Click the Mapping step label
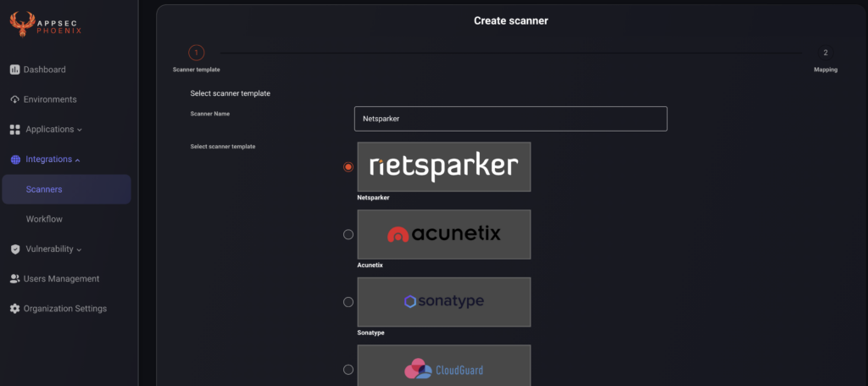 coord(826,70)
